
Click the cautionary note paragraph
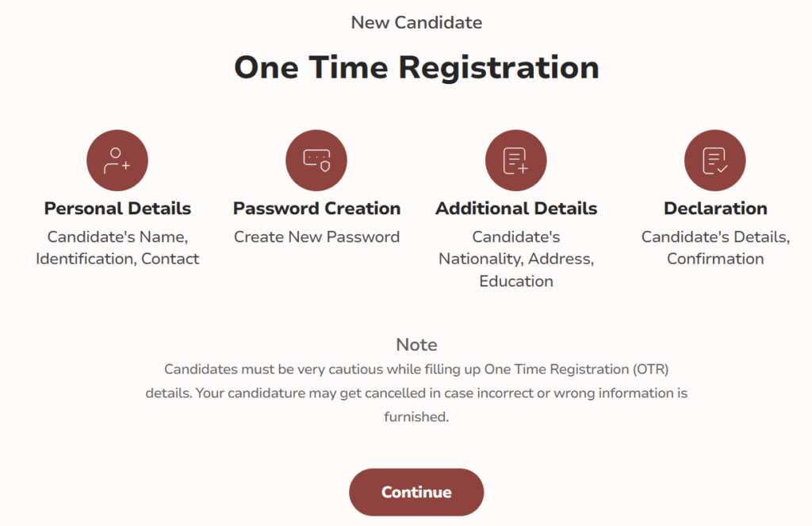pos(416,392)
